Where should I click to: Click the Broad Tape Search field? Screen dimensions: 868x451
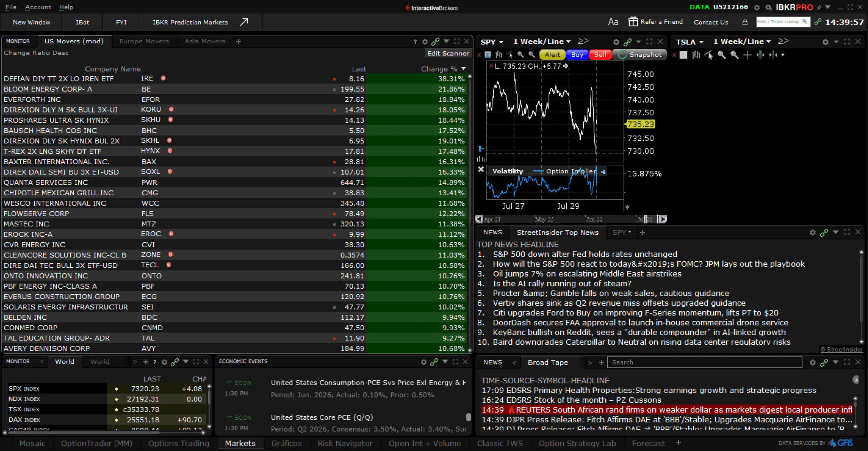[x=704, y=362]
